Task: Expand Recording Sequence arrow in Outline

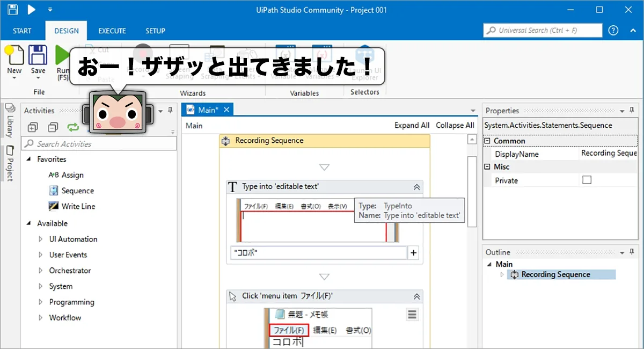Action: click(x=502, y=274)
